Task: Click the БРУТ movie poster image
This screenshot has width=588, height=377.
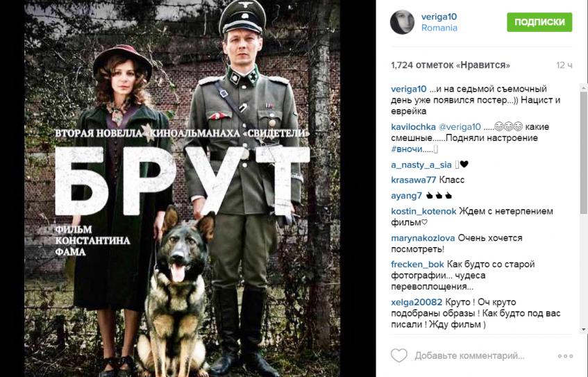Action: tap(183, 188)
